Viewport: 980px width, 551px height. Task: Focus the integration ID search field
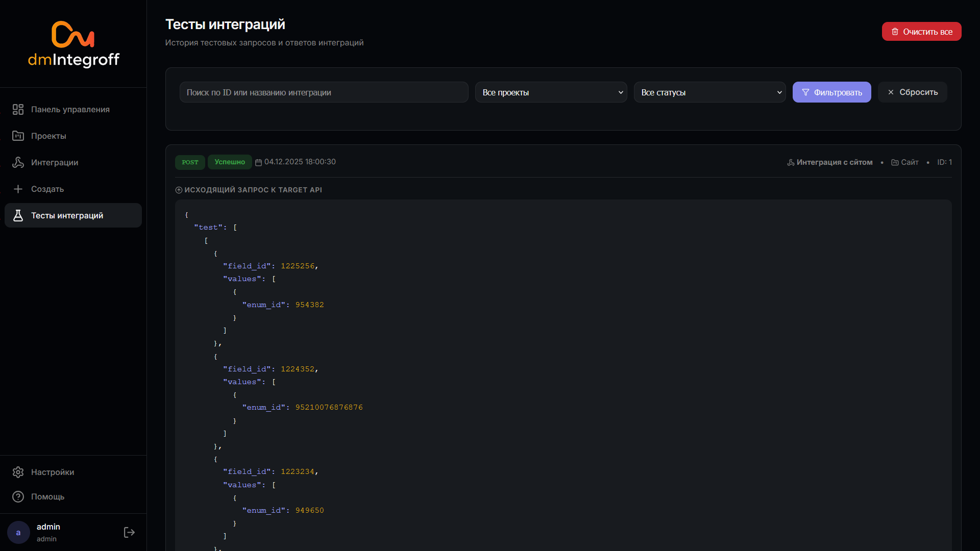(324, 92)
